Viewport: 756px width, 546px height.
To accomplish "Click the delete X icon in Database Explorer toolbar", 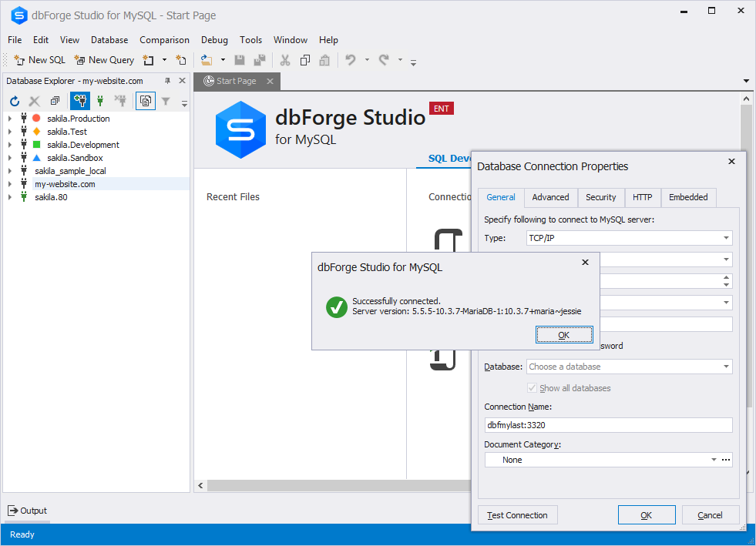I will [x=34, y=101].
